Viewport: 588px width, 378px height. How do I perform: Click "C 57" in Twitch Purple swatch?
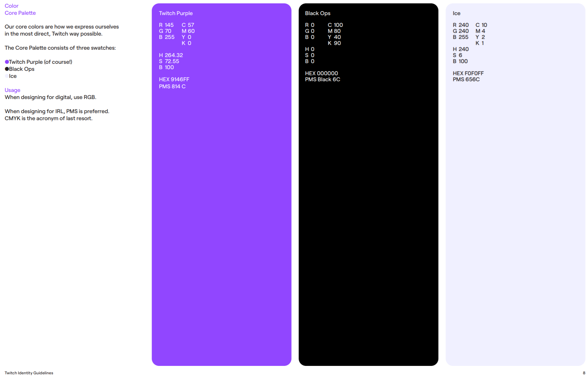tap(188, 25)
